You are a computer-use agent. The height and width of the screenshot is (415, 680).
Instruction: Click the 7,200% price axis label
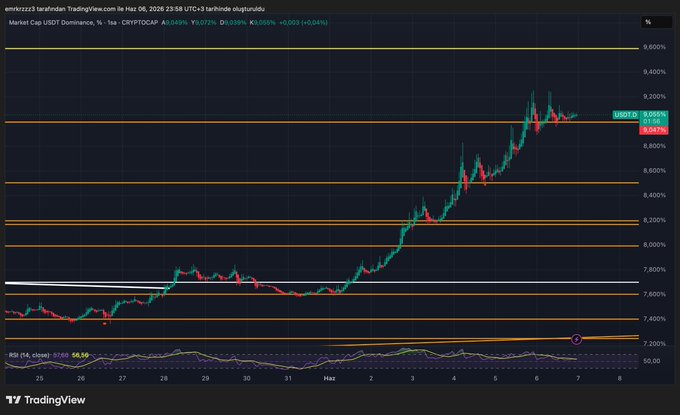tap(654, 343)
